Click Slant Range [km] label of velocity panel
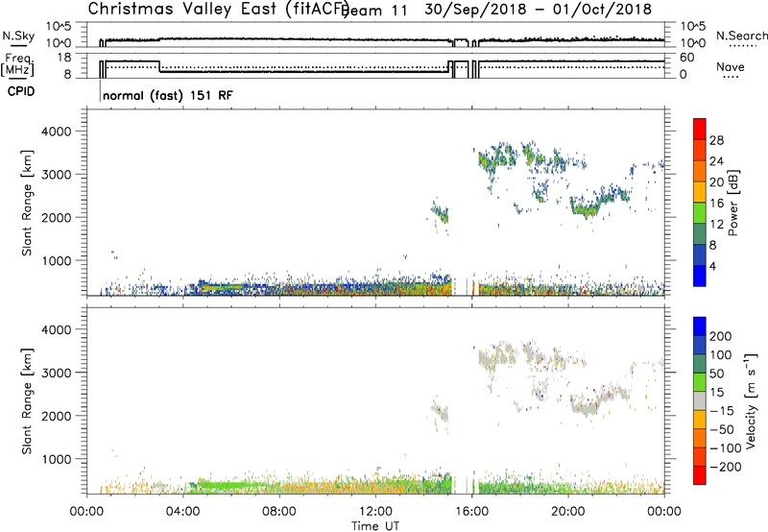 27,400
